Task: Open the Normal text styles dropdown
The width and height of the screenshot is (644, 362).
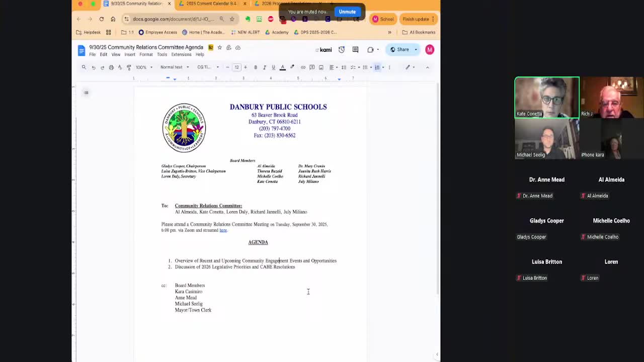Action: pyautogui.click(x=175, y=67)
